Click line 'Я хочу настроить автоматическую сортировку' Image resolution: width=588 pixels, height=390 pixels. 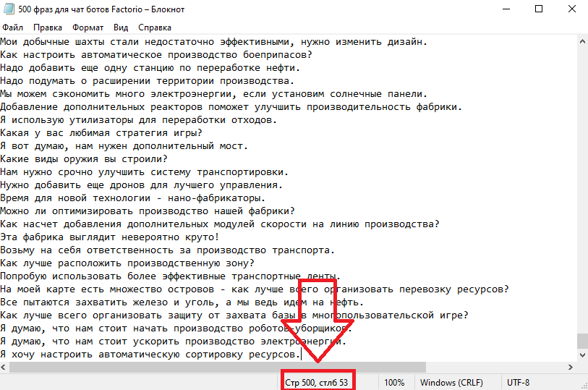pos(150,355)
